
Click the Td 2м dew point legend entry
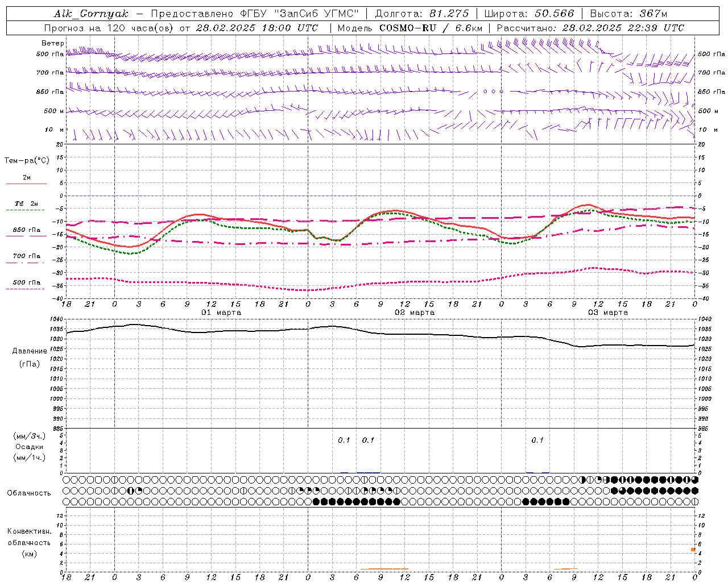26,206
